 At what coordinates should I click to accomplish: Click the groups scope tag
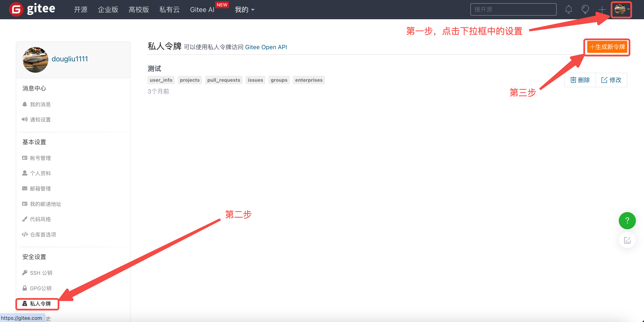[x=279, y=80]
